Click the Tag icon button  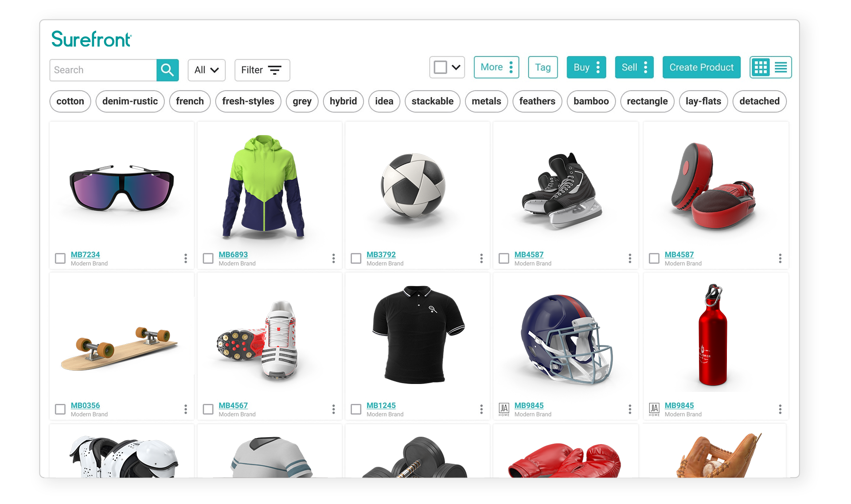tap(543, 67)
